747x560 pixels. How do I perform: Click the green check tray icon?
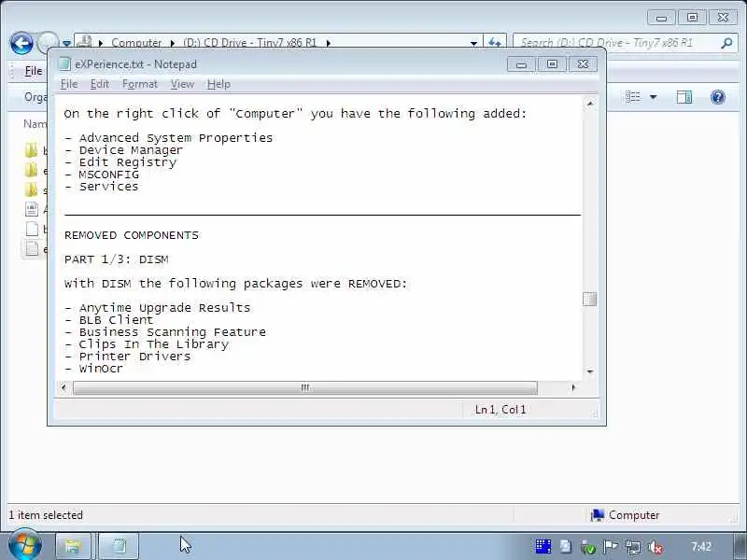click(x=588, y=548)
